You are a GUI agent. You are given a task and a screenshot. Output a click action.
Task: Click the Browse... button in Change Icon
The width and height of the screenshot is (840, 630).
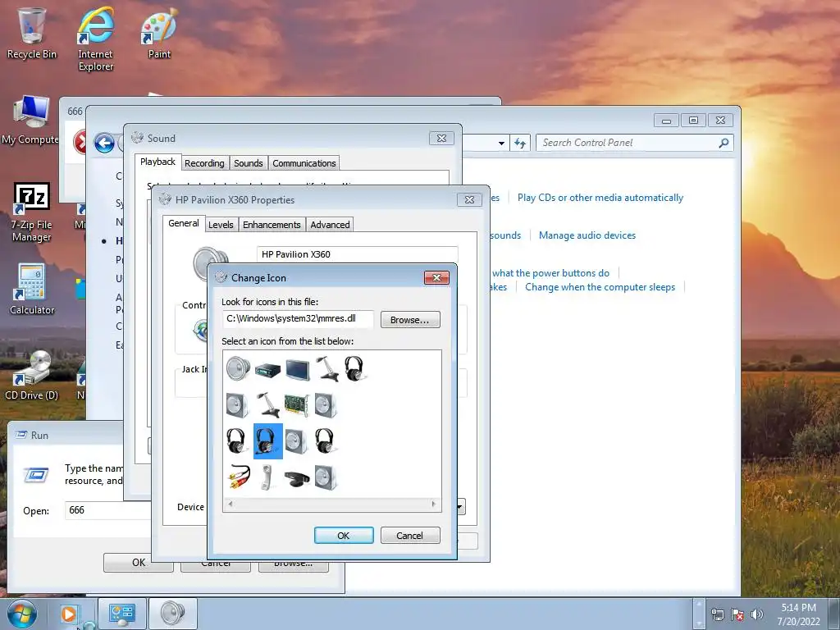[x=410, y=320]
